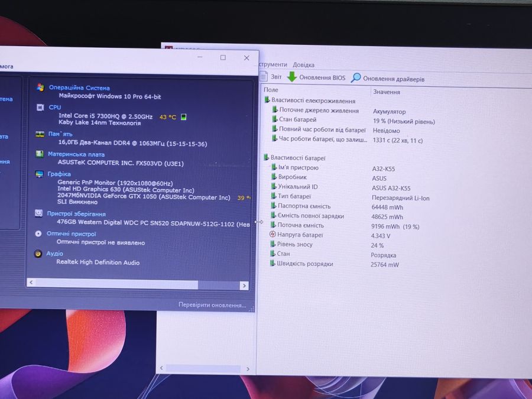Select the Розрядка state value
The image size is (532, 399).
[384, 255]
